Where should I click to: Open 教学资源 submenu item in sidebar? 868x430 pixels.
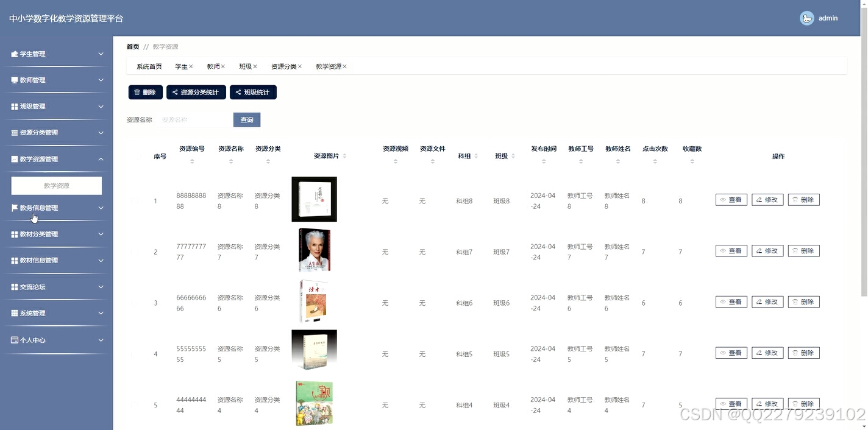(x=56, y=185)
